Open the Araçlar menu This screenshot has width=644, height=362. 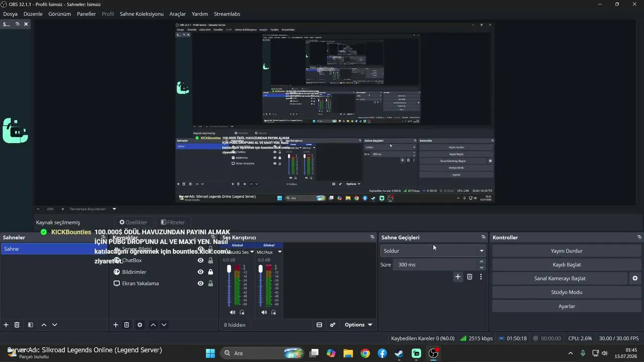point(178,14)
